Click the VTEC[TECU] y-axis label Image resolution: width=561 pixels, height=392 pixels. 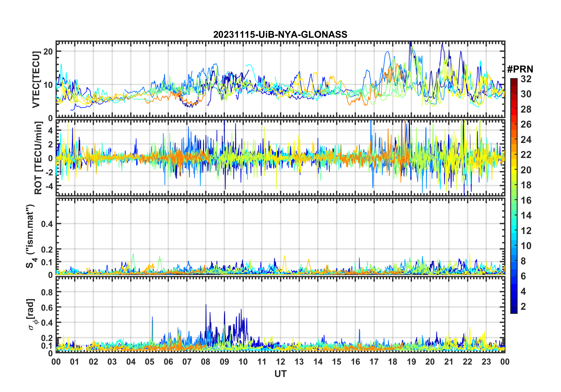click(36, 80)
